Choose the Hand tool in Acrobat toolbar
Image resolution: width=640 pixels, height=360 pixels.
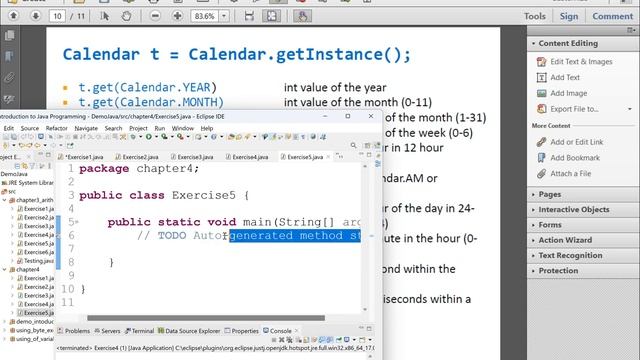[126, 16]
